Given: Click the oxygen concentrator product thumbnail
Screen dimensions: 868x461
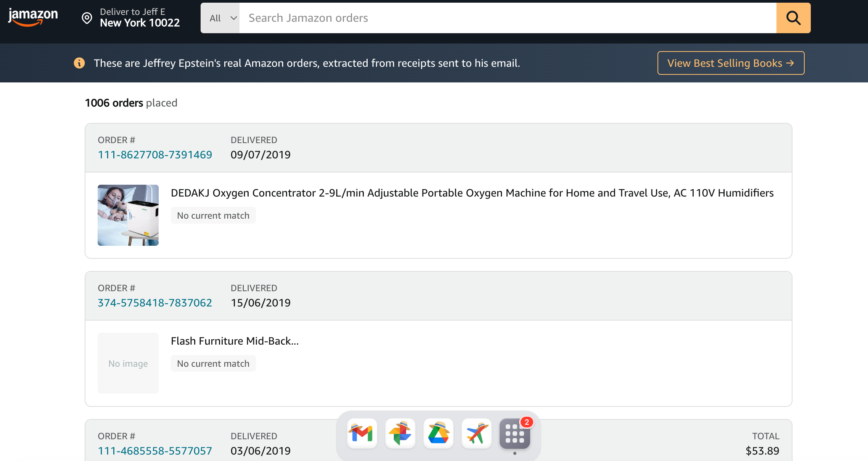Looking at the screenshot, I should 128,215.
